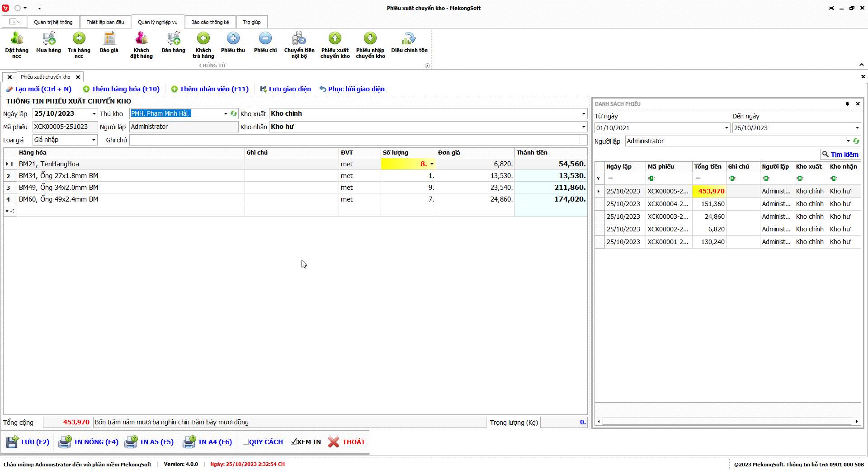Open the Ngày lập date picker
This screenshot has height=470, width=868.
(94, 114)
